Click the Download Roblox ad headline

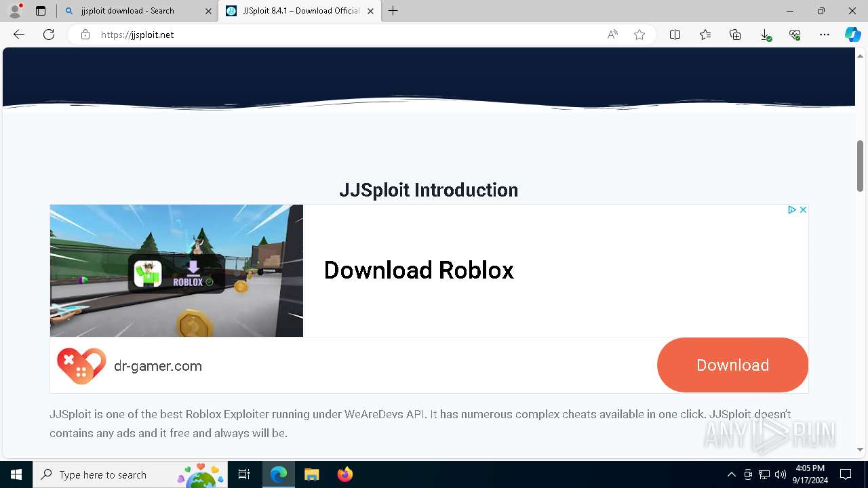point(419,270)
